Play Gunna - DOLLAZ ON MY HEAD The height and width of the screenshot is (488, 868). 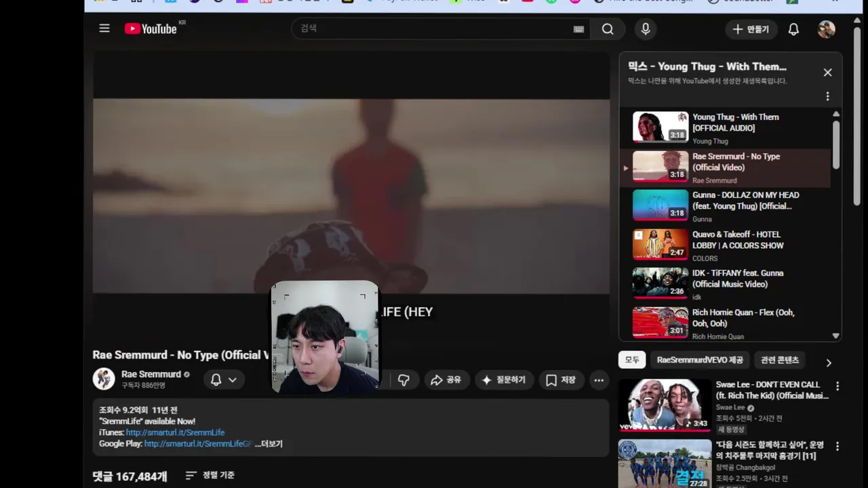(x=726, y=206)
